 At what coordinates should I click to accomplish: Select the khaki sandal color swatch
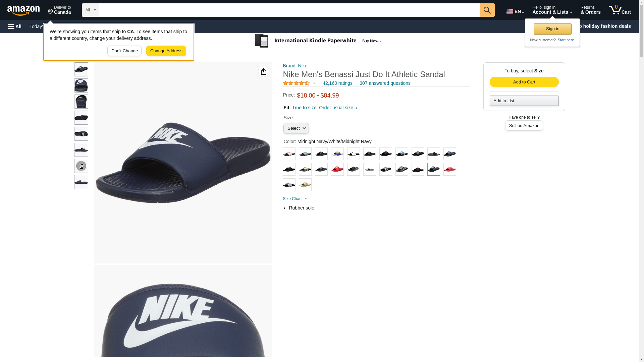pos(305,185)
